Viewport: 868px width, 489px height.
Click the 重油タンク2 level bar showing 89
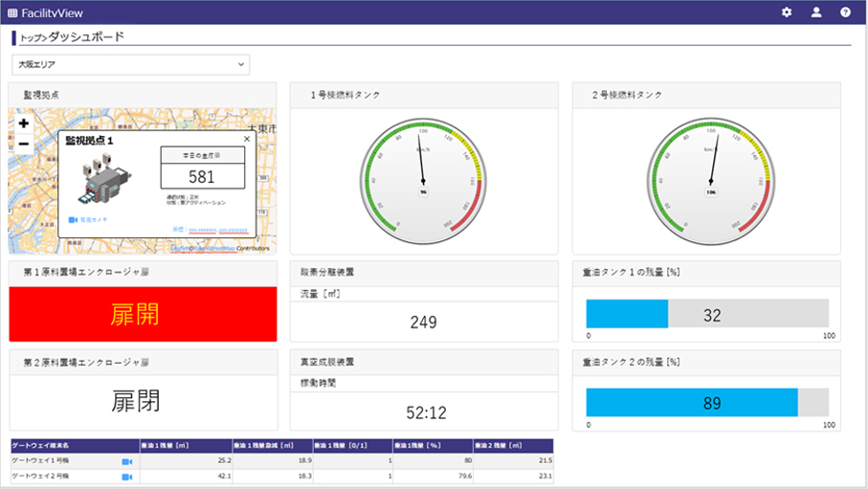(707, 402)
